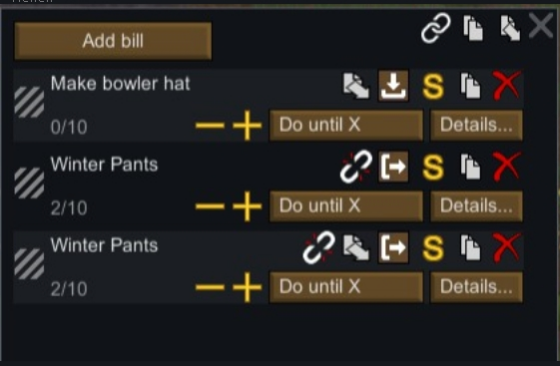
Task: Delete the Make bowler hat bill
Action: click(506, 85)
